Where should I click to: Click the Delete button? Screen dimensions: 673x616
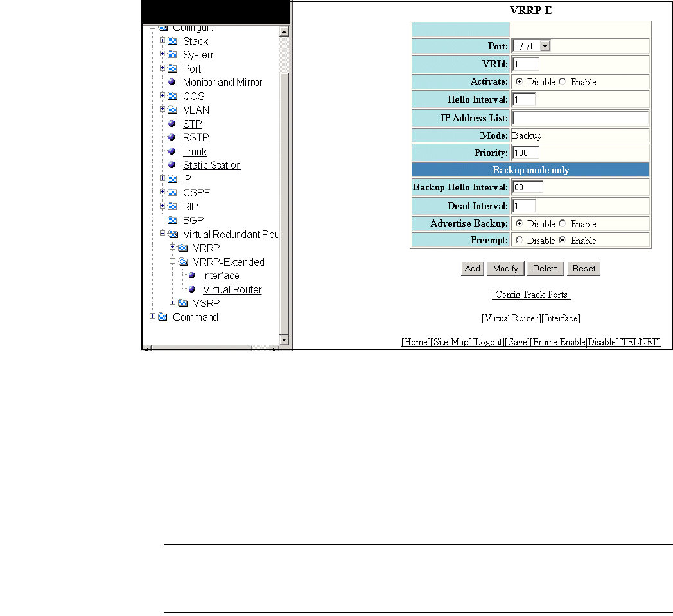(x=545, y=268)
